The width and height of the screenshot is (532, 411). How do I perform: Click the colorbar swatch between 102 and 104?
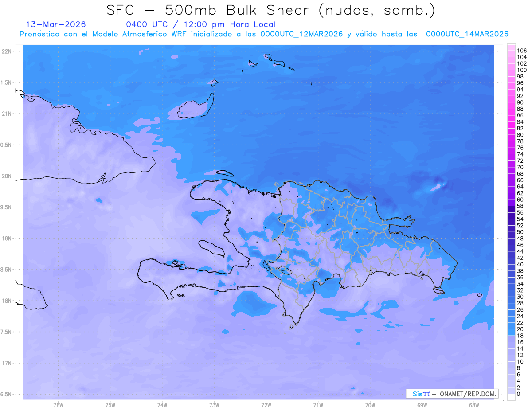(511, 60)
